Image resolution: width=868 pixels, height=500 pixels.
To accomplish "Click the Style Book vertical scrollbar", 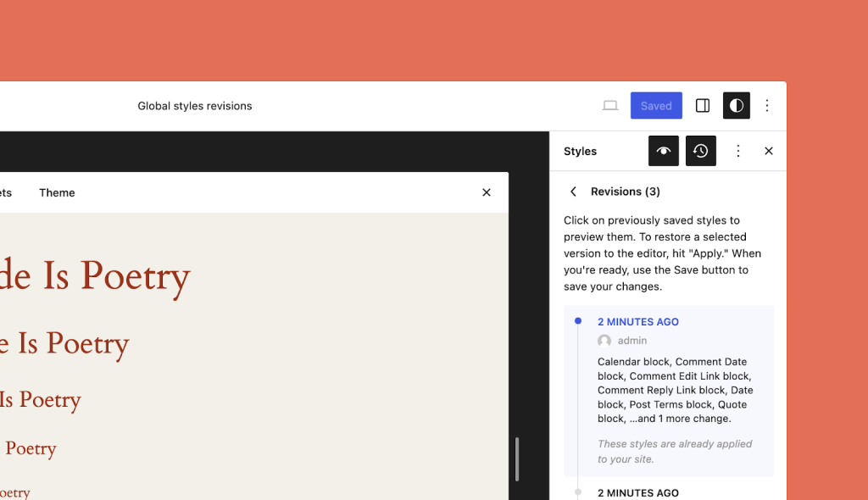I will point(517,458).
